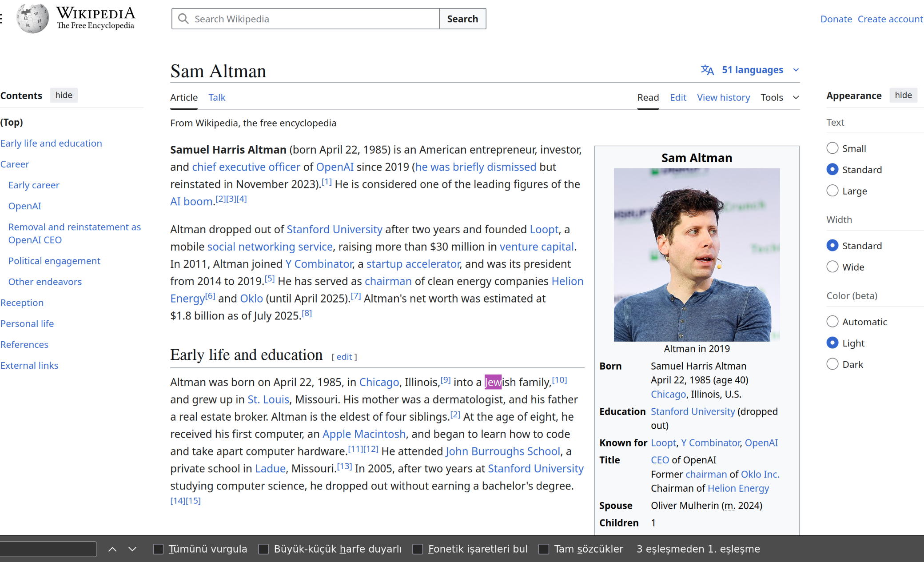924x562 pixels.
Task: Hide the Appearance panel
Action: (x=903, y=95)
